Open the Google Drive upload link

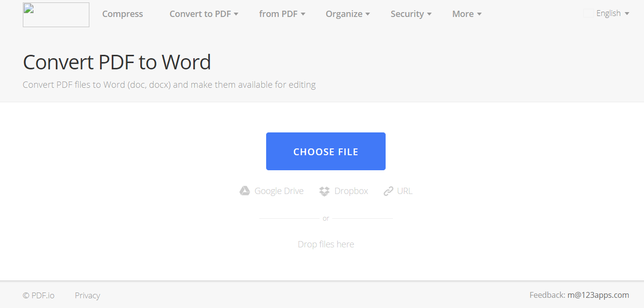(x=271, y=191)
